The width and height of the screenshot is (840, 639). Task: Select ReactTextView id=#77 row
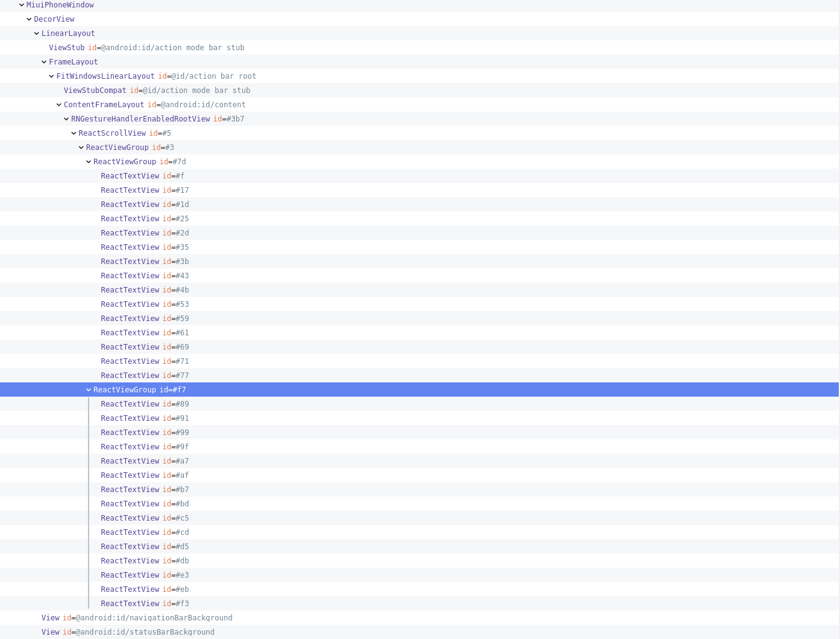[419, 376]
